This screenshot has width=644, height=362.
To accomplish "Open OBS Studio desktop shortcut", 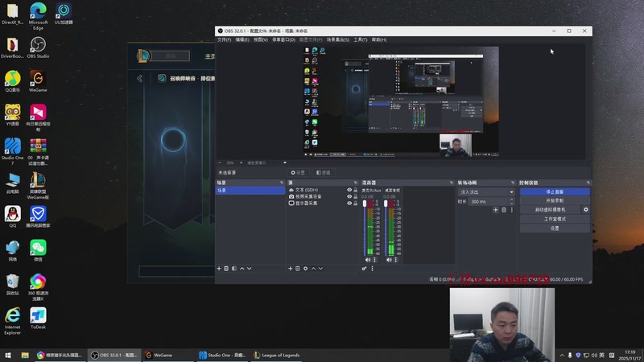I will click(38, 47).
